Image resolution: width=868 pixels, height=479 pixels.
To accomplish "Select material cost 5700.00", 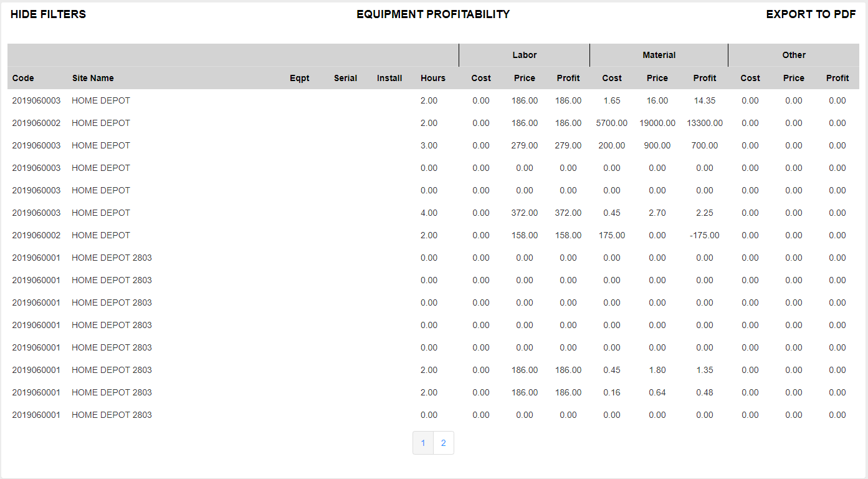I will coord(612,123).
